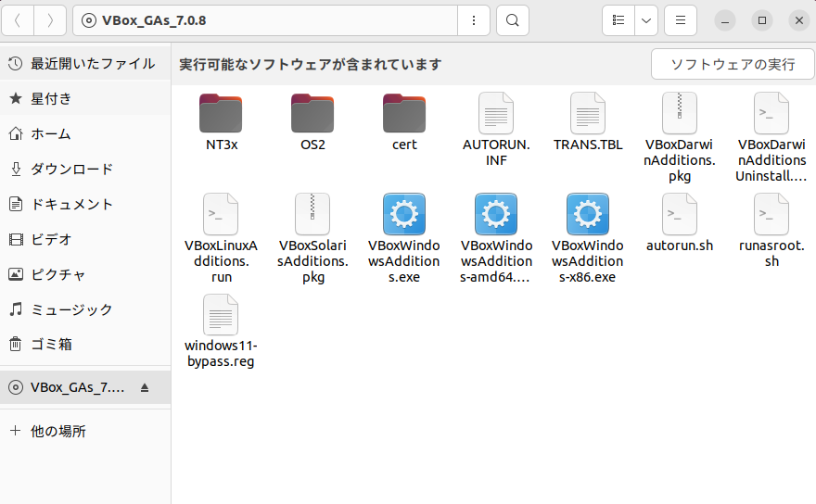
Task: Select the NT3x folder
Action: point(222,122)
